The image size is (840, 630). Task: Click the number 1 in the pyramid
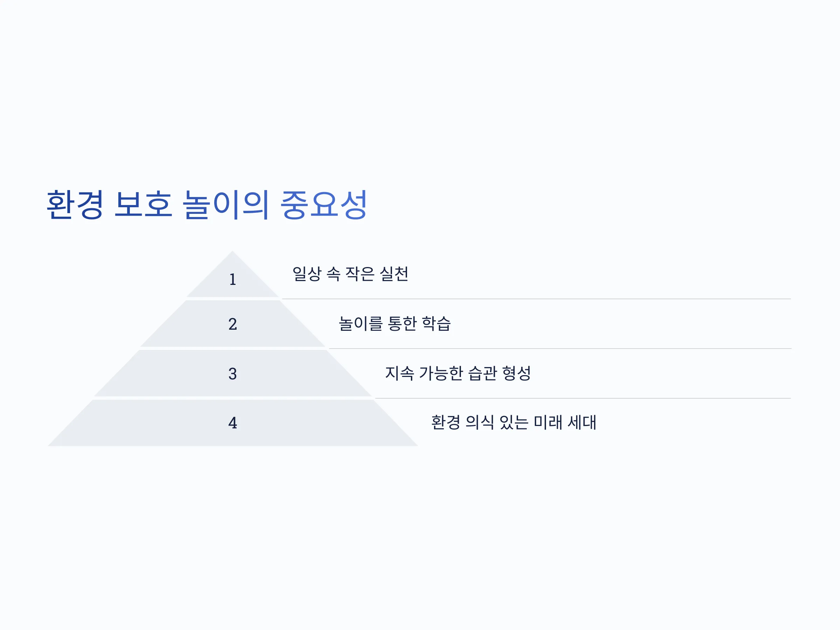[x=233, y=280]
